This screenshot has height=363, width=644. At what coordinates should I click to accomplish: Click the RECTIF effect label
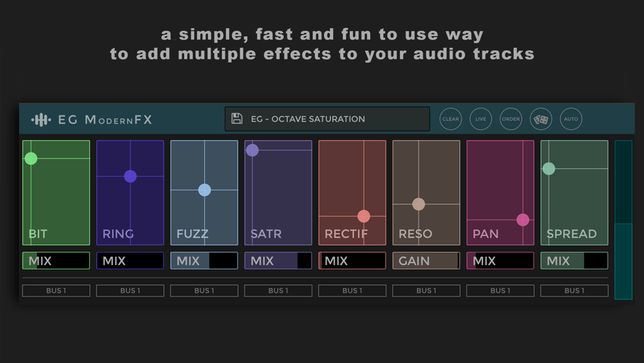point(346,234)
